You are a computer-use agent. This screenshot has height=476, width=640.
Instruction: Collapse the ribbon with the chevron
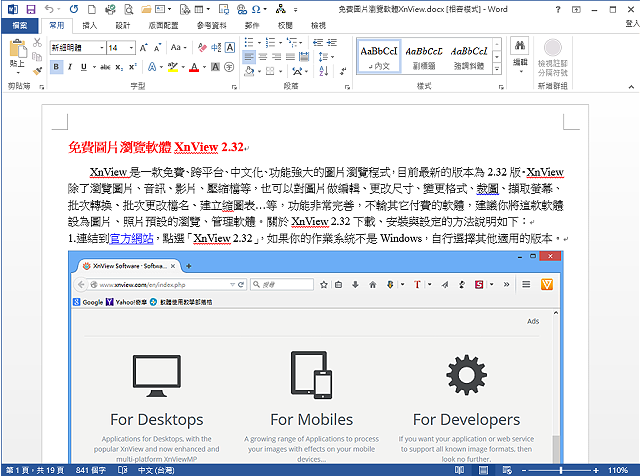[x=631, y=87]
